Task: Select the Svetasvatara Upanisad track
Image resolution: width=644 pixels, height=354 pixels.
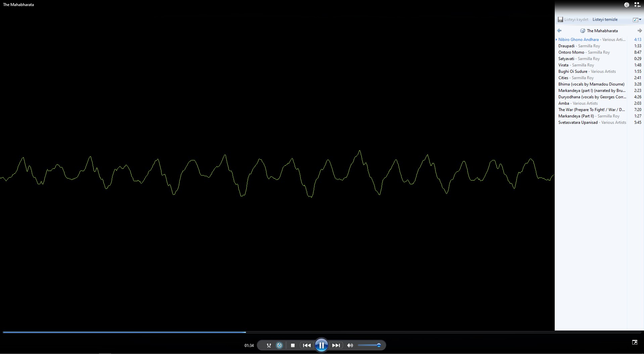Action: (578, 122)
